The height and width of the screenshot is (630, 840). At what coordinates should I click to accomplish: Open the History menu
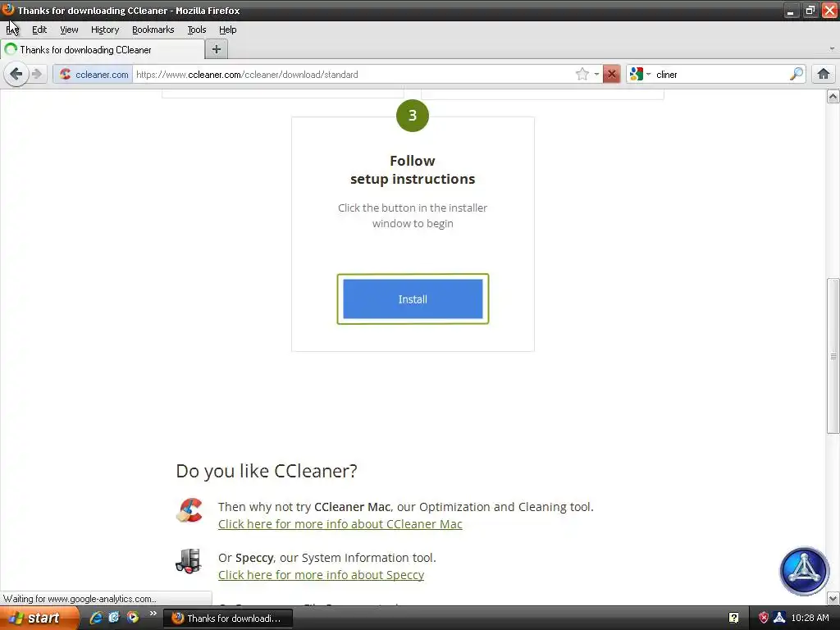click(x=104, y=30)
